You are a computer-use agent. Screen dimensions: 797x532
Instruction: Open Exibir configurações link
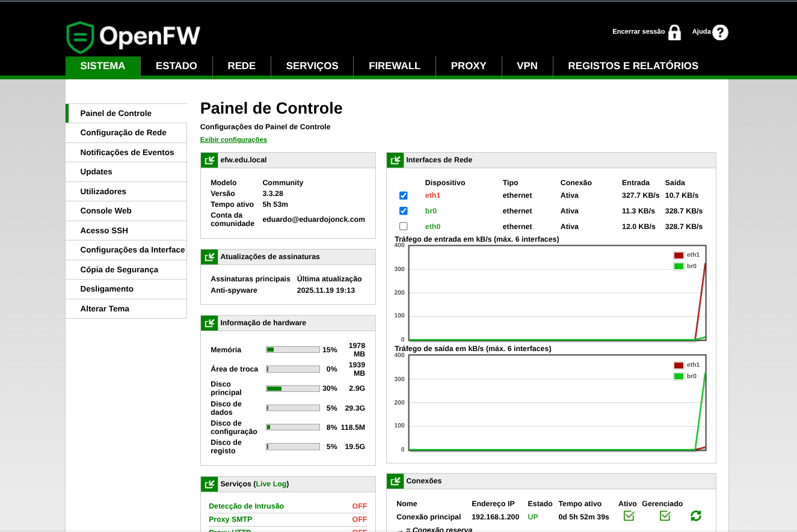click(x=233, y=139)
